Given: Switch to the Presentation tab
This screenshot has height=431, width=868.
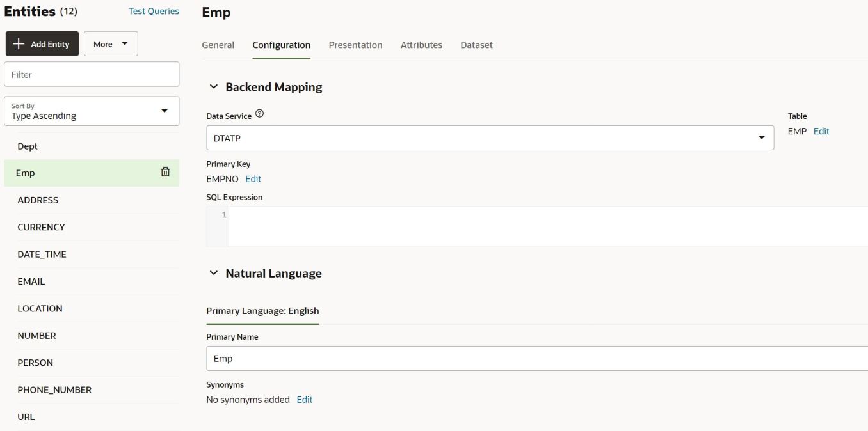Looking at the screenshot, I should (355, 45).
